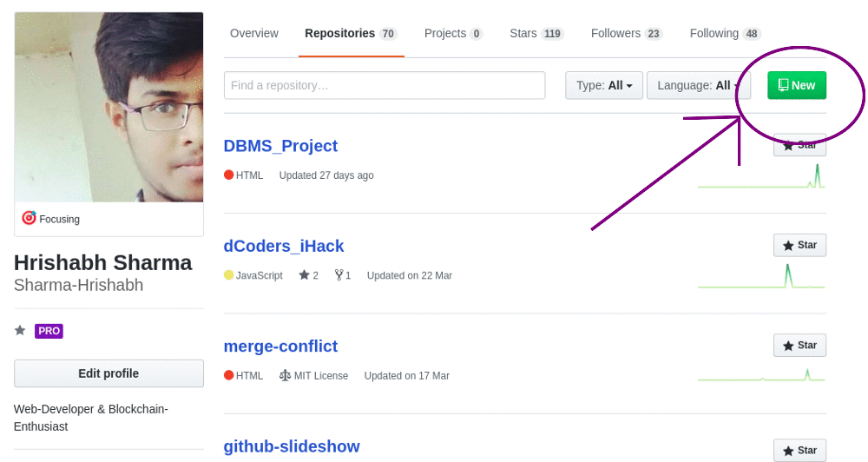868x462 pixels.
Task: Click the yellow JavaScript language dot
Action: (x=228, y=274)
